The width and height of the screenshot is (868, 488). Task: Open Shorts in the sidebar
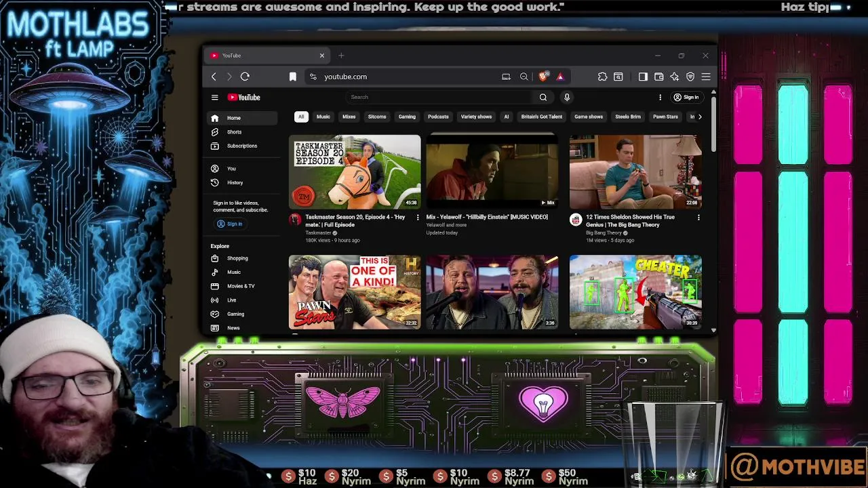point(242,132)
